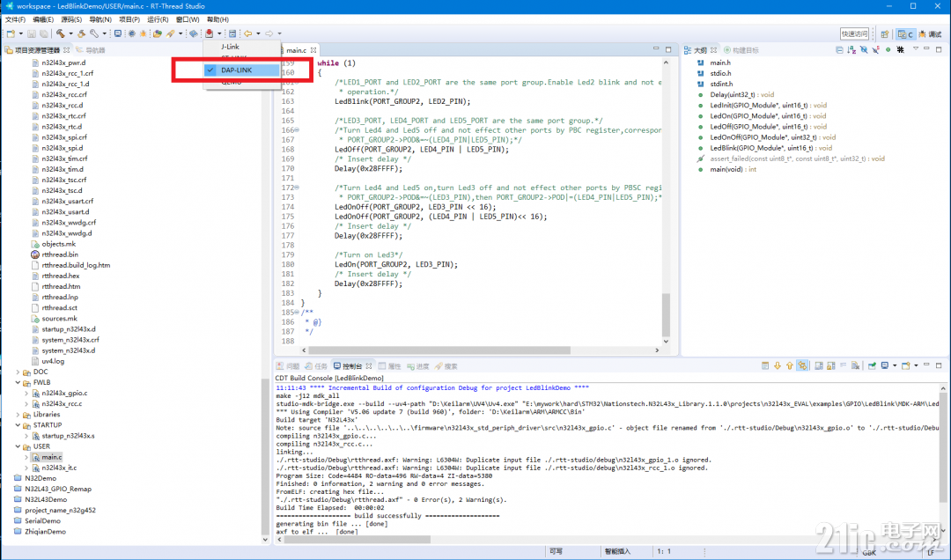This screenshot has width=951, height=560.
Task: Click the Collapse All icon in outline panel
Action: [x=839, y=50]
